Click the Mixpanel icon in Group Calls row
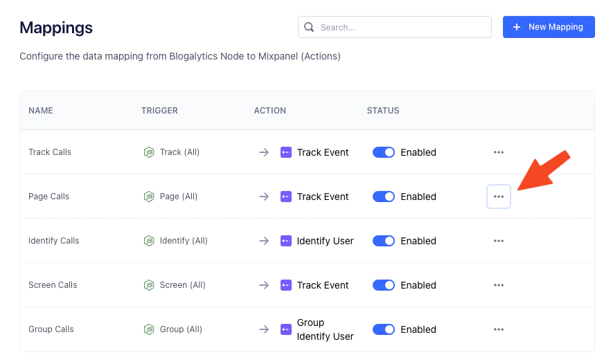Image resolution: width=611 pixels, height=364 pixels. [286, 329]
